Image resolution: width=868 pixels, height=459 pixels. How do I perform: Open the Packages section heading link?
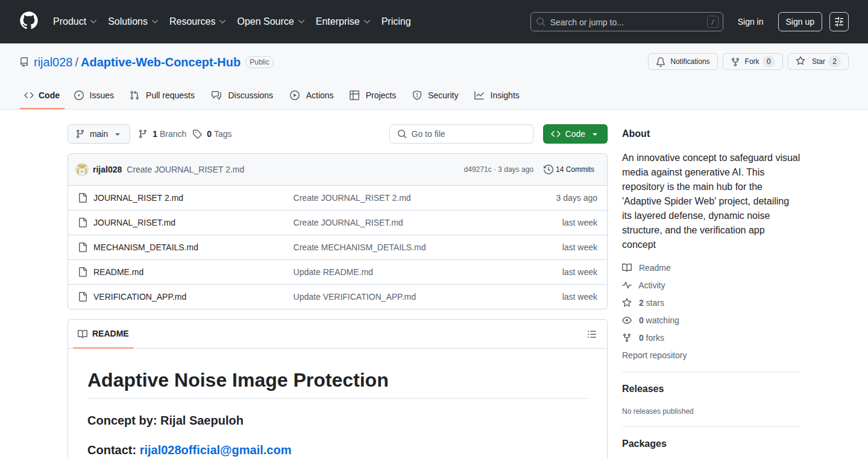[644, 444]
